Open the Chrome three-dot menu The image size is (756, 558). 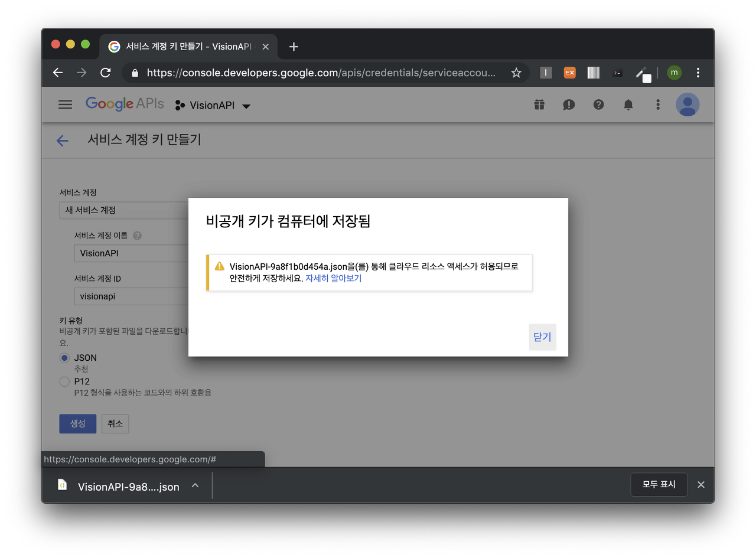click(x=698, y=73)
